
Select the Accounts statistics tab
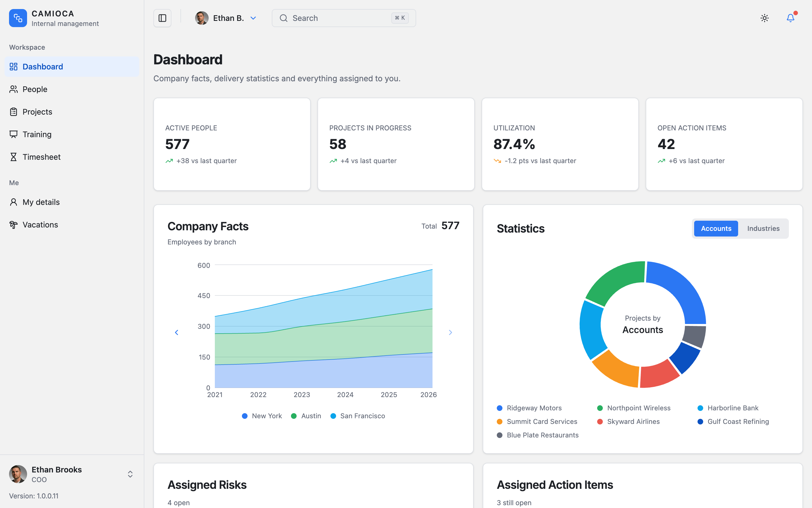716,229
